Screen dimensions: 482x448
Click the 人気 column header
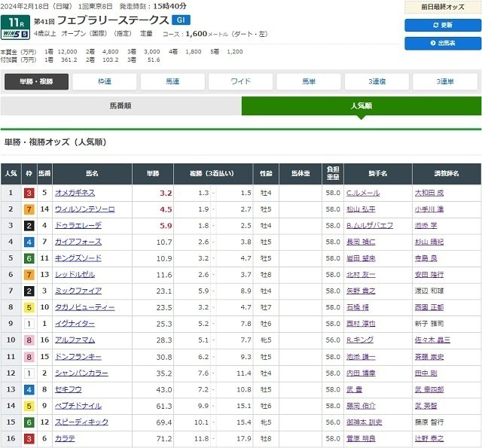pyautogui.click(x=11, y=174)
